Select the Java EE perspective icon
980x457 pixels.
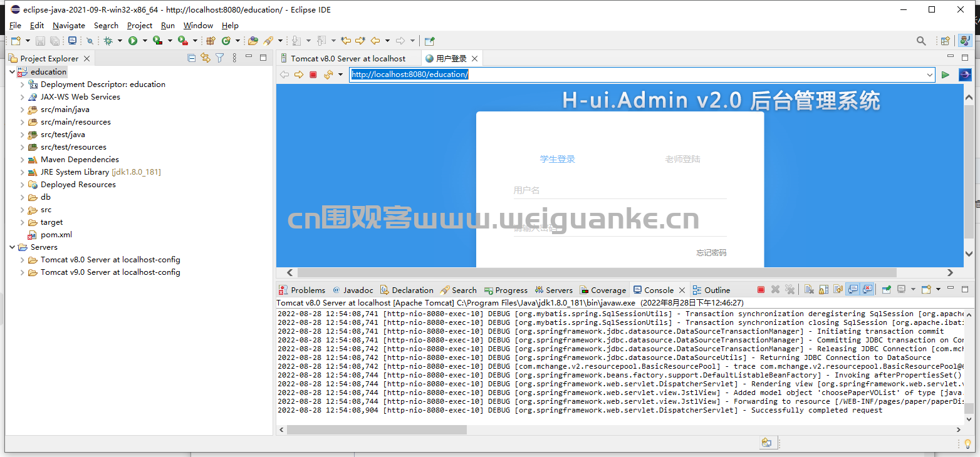pos(965,41)
